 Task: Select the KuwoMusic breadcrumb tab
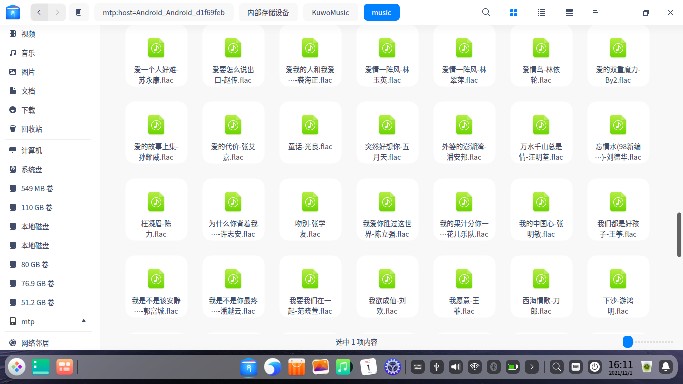point(330,12)
